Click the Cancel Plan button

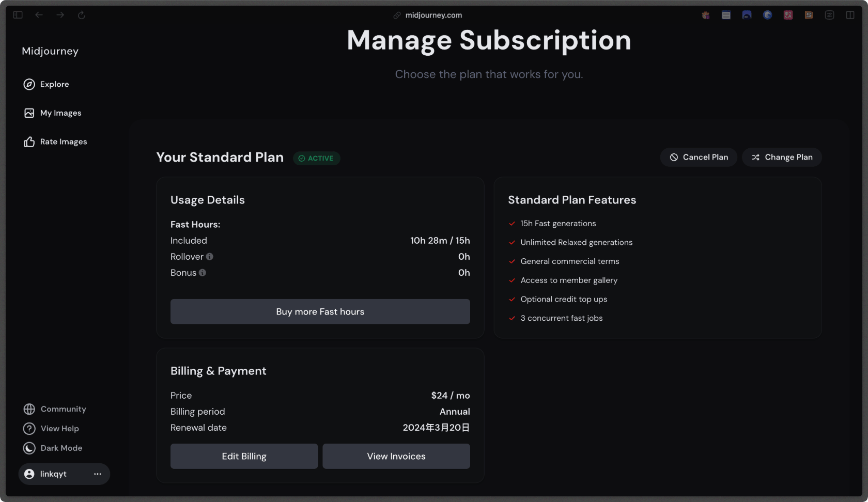click(699, 157)
